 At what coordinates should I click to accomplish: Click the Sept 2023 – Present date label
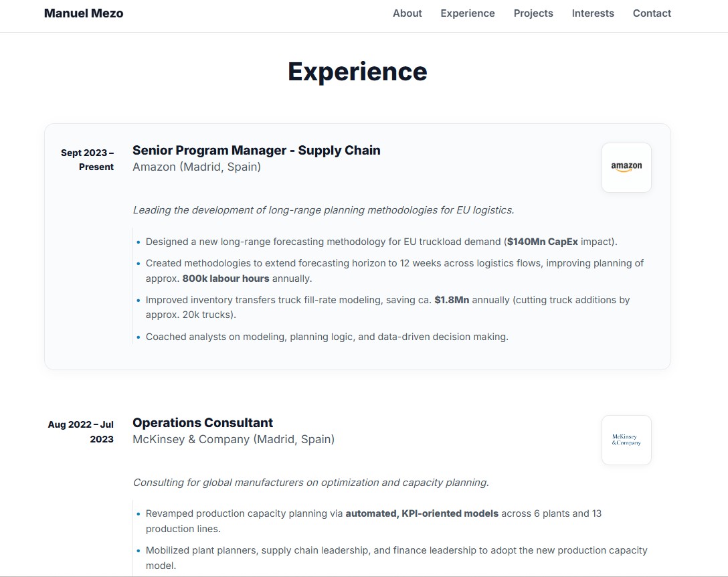88,159
